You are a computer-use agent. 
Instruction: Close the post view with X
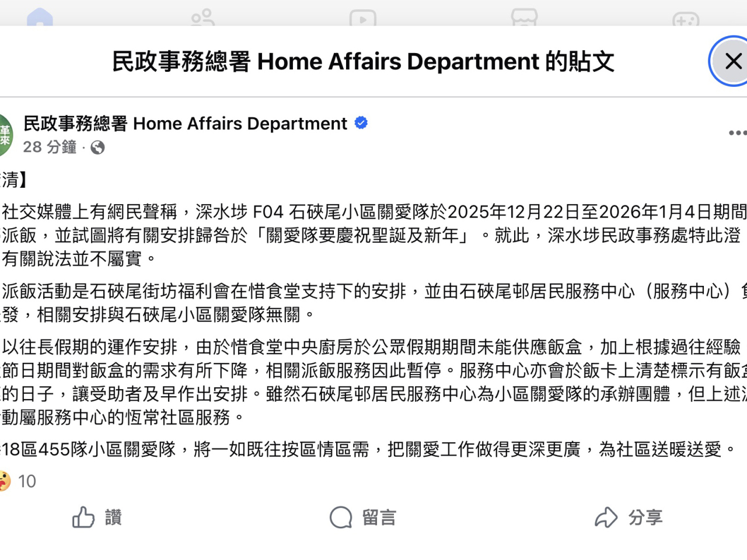tap(733, 61)
